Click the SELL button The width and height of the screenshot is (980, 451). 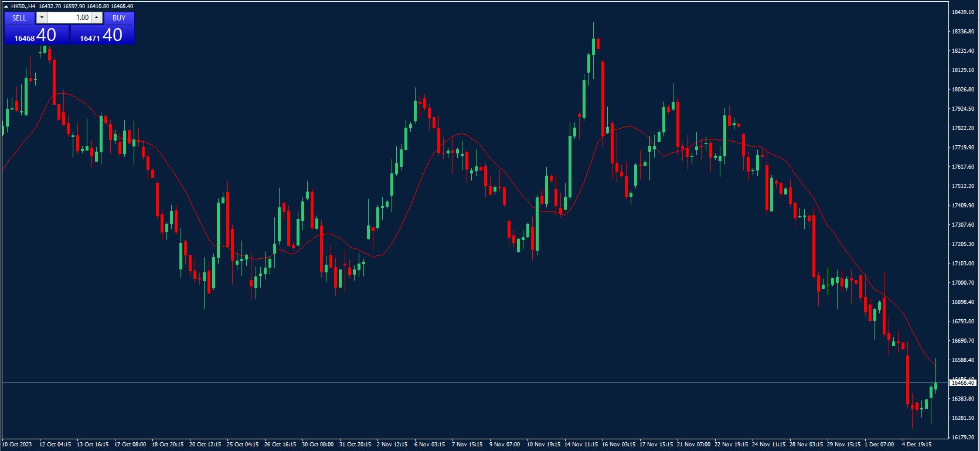[19, 18]
